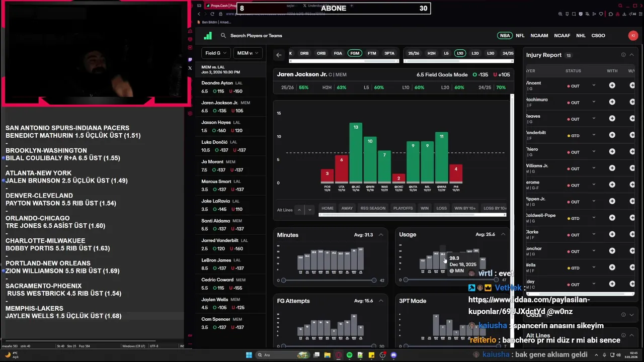Screen dimensions: 644x362
Task: Switch to the CSGO league tab
Action: point(598,36)
